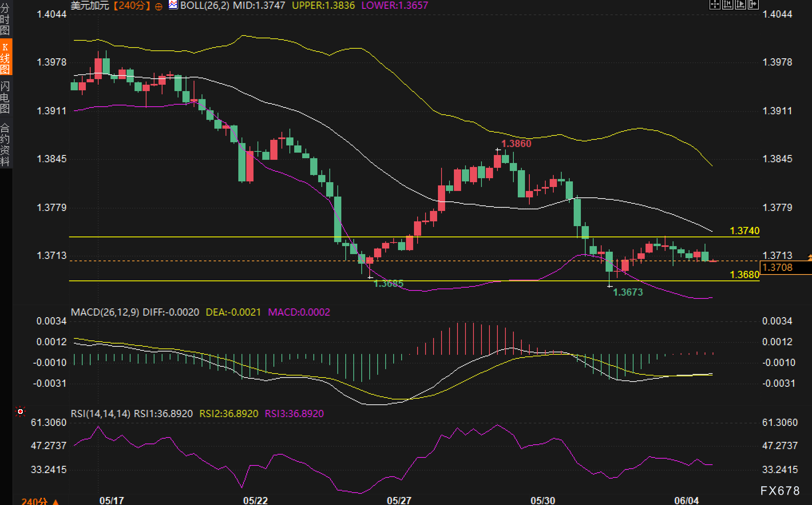
Task: Click the red sun-shaped alert icon
Action: coord(20,411)
